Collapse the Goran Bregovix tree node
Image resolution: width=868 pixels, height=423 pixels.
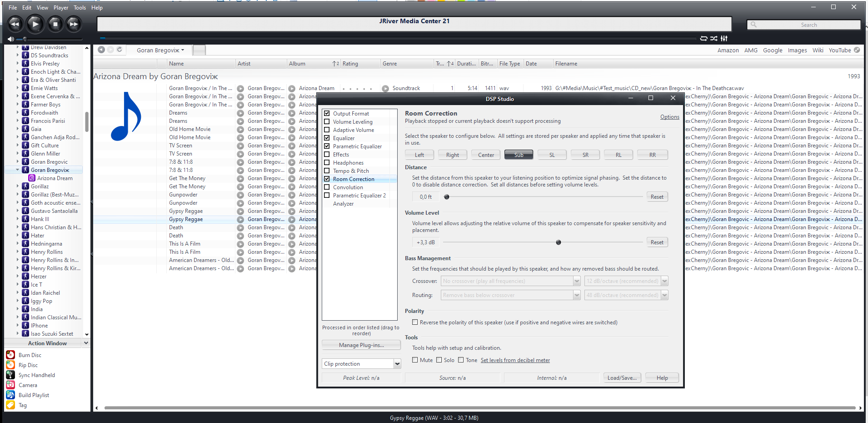coord(18,170)
